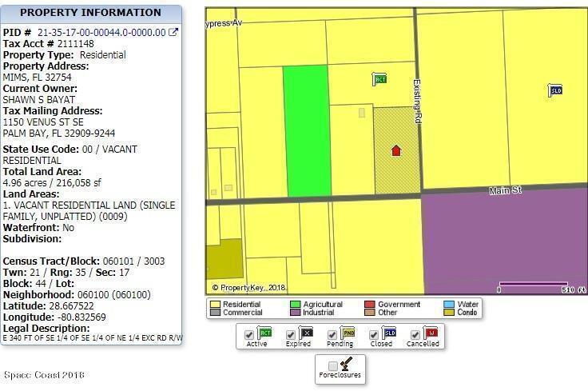Click the Industrial purple legend swatch

tap(295, 313)
